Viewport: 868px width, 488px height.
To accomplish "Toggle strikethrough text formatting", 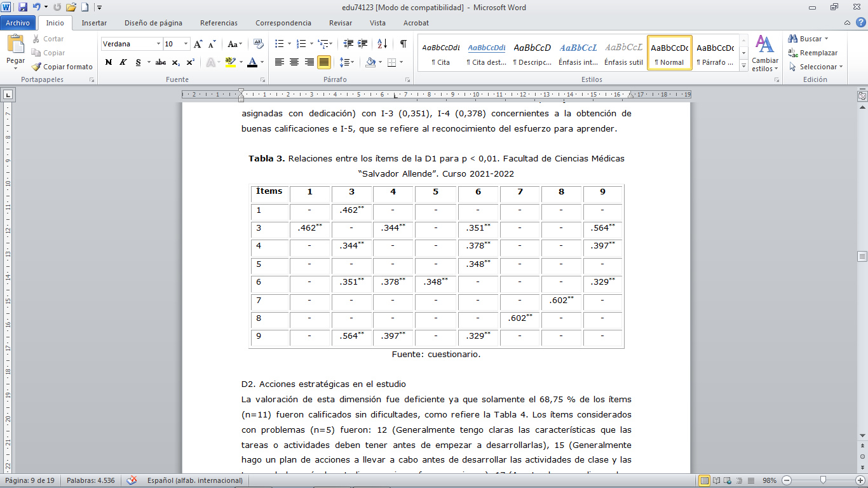I will point(160,62).
